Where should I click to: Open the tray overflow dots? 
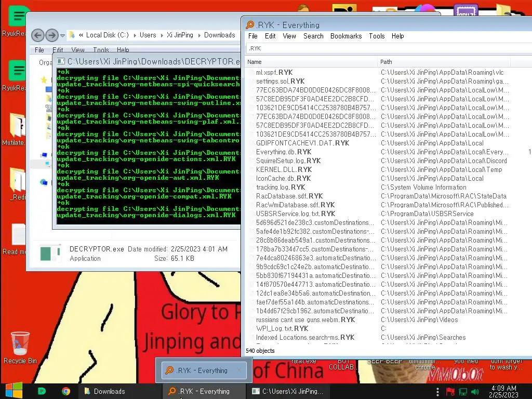point(437,392)
